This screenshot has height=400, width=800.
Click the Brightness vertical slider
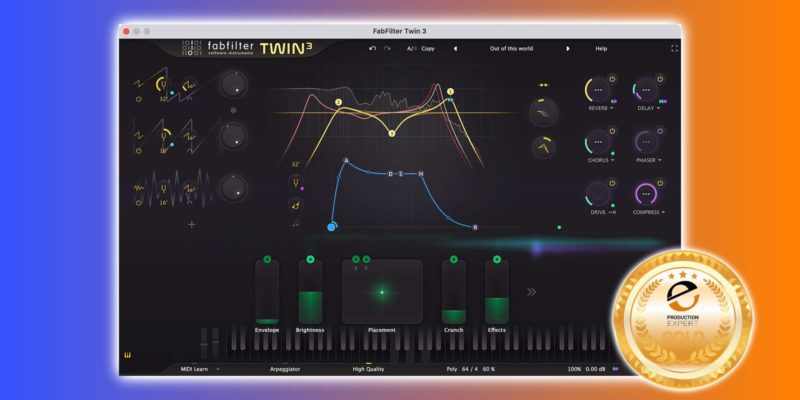(310, 292)
